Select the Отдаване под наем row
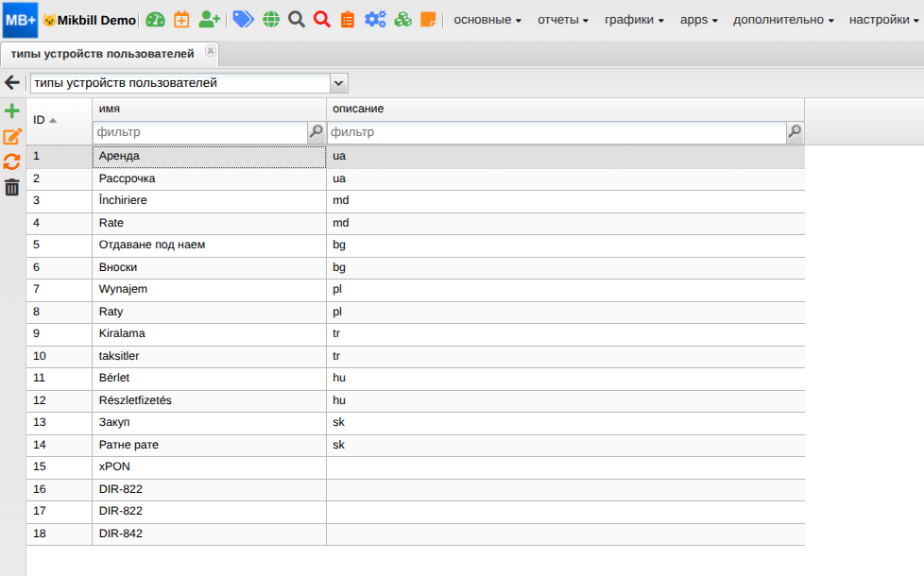The height and width of the screenshot is (576, 924). click(x=416, y=245)
